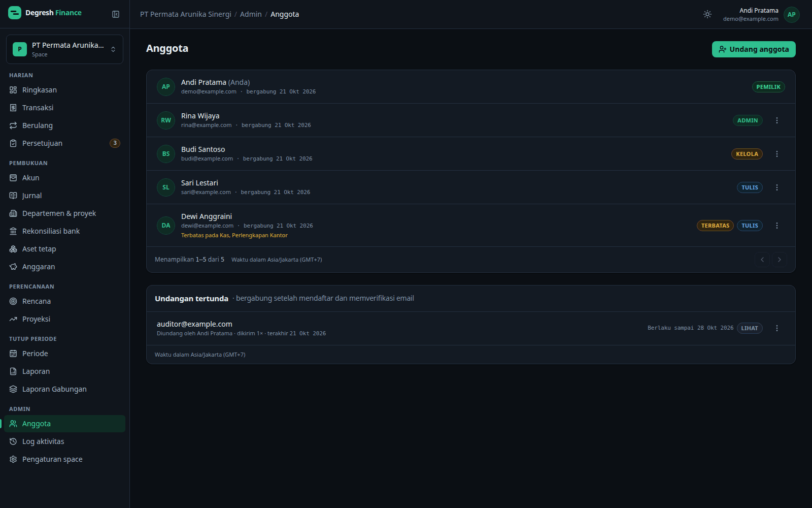The image size is (812, 508).
Task: Click the Aset tetap icon
Action: click(x=13, y=249)
